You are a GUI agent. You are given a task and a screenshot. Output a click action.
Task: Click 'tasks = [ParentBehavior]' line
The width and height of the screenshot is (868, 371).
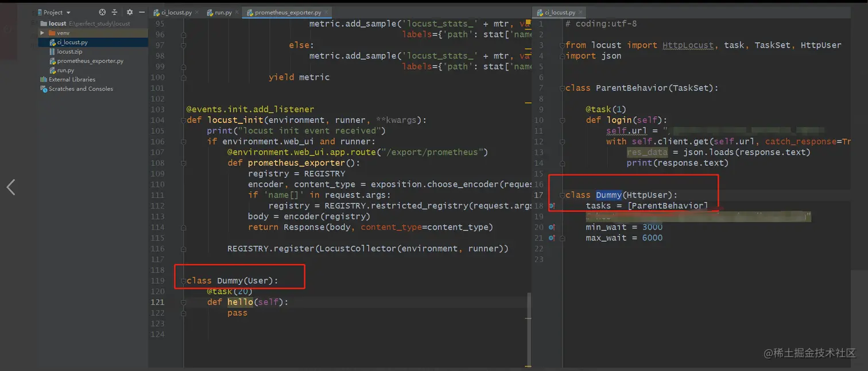coord(647,206)
